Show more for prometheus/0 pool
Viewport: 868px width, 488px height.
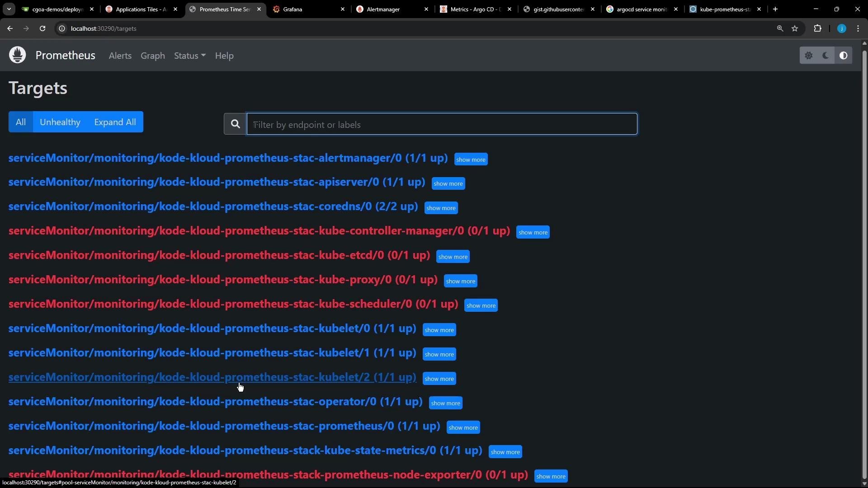463,427
